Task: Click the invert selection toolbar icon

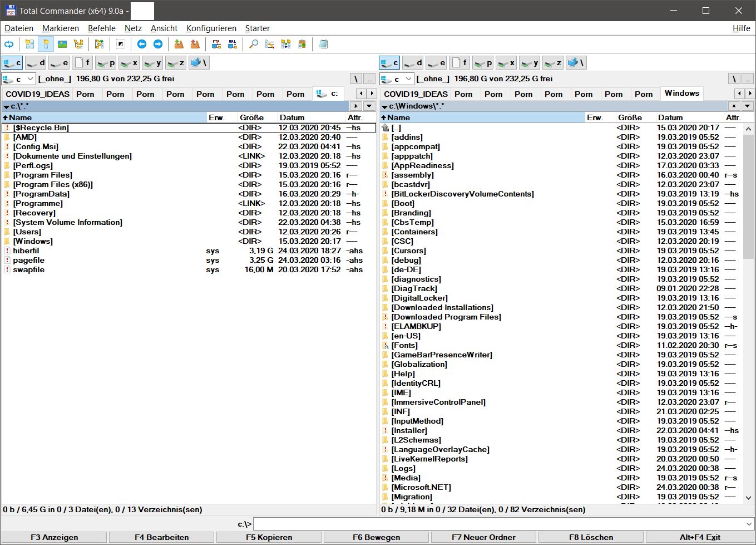Action: [x=121, y=44]
